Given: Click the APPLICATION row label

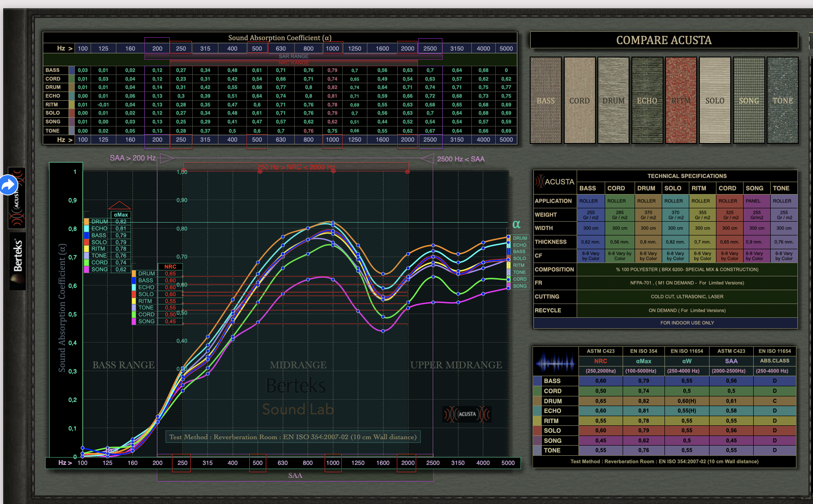Looking at the screenshot, I should point(553,201).
